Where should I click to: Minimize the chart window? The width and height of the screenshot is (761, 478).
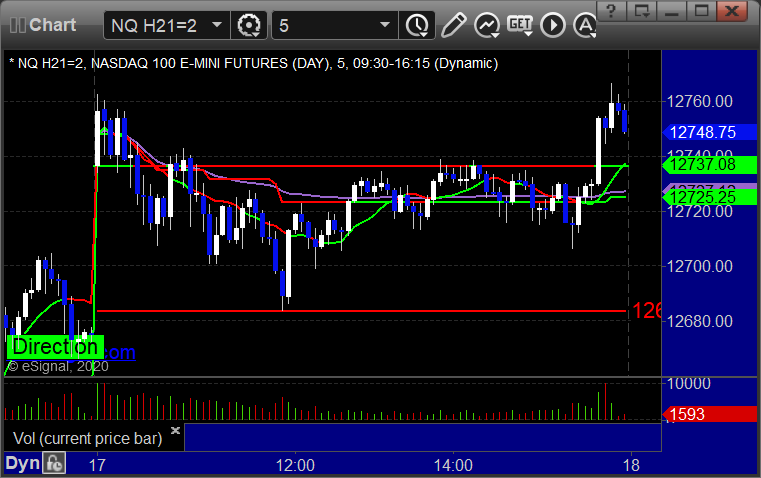(671, 11)
